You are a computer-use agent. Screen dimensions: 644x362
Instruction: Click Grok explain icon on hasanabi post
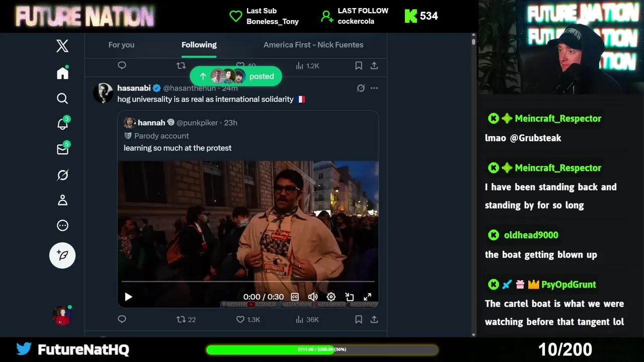point(361,88)
